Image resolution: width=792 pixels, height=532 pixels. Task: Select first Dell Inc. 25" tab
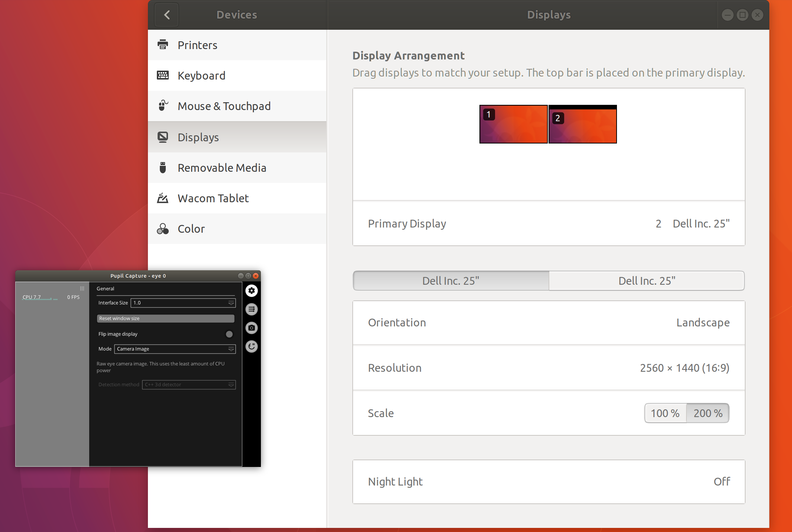pyautogui.click(x=451, y=281)
